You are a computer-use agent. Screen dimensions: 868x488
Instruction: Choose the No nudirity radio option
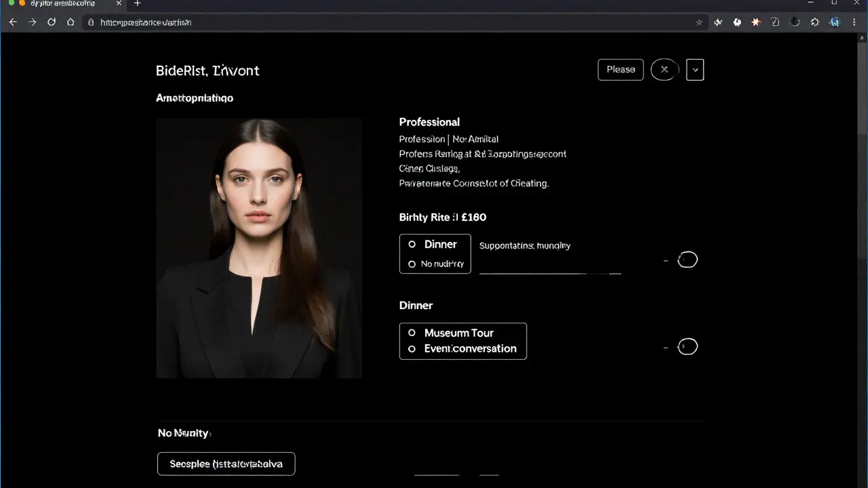(x=412, y=264)
